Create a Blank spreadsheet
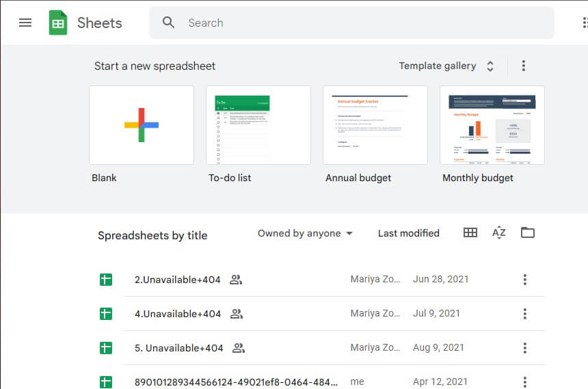Viewport: 588px width, 389px height. coord(142,125)
